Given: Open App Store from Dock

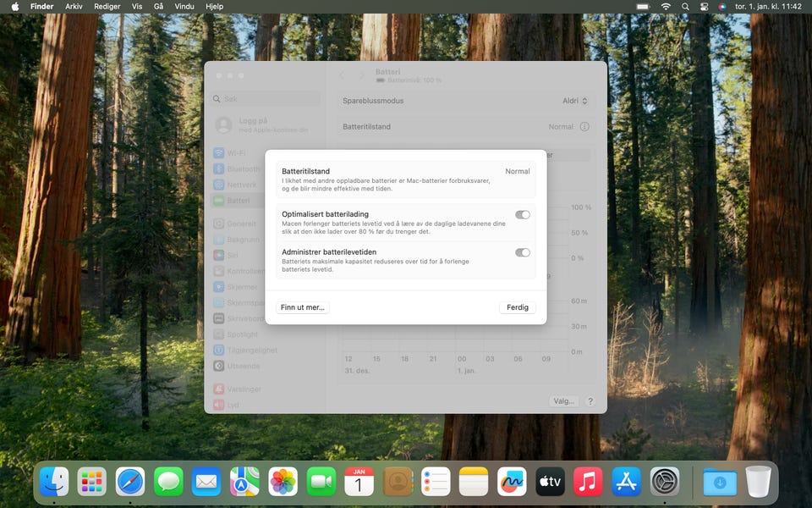Looking at the screenshot, I should click(626, 482).
